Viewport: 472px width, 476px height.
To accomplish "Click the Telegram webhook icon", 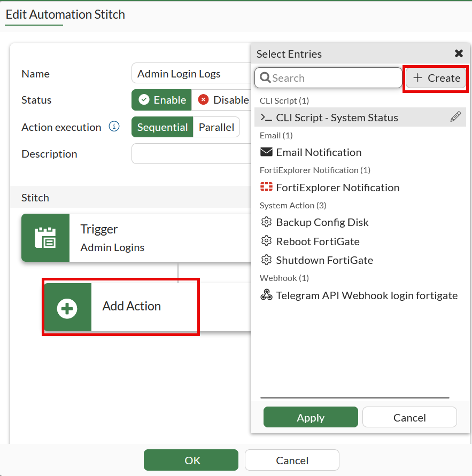I will (x=266, y=295).
